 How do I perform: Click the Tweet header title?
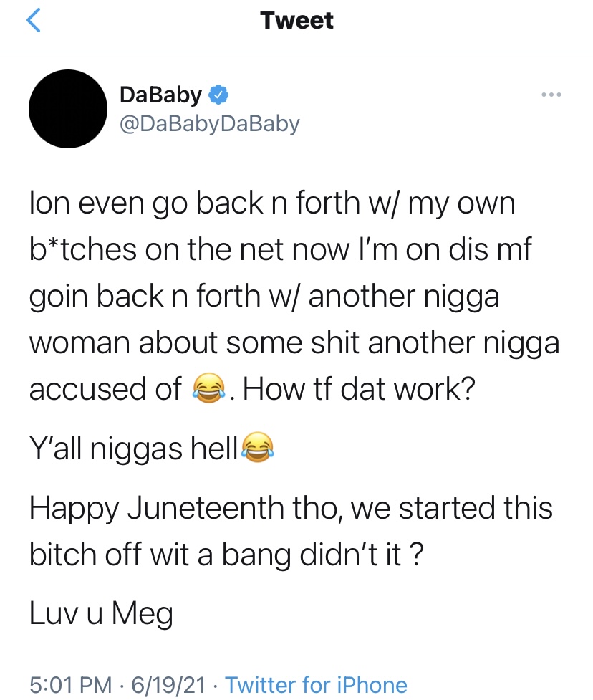pos(296,21)
